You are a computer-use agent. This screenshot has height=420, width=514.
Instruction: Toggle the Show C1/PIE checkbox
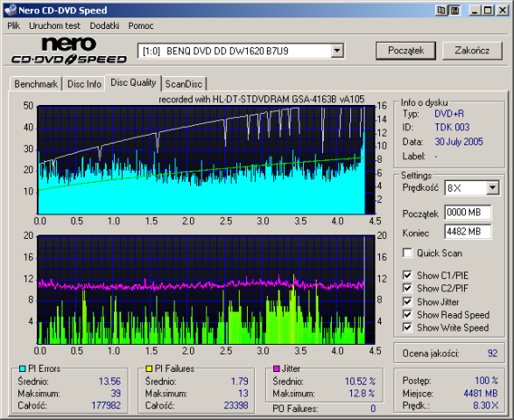tap(407, 276)
